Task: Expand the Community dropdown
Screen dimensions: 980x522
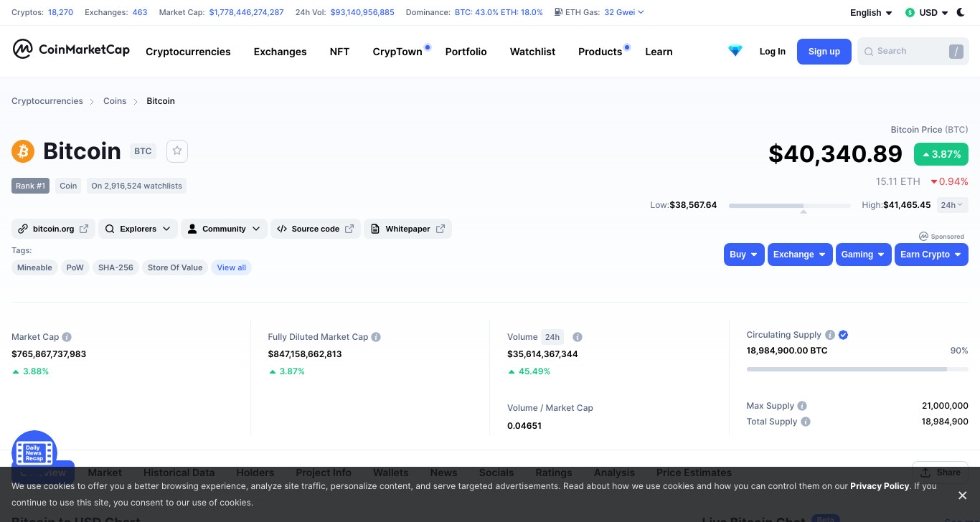Action: coord(224,229)
